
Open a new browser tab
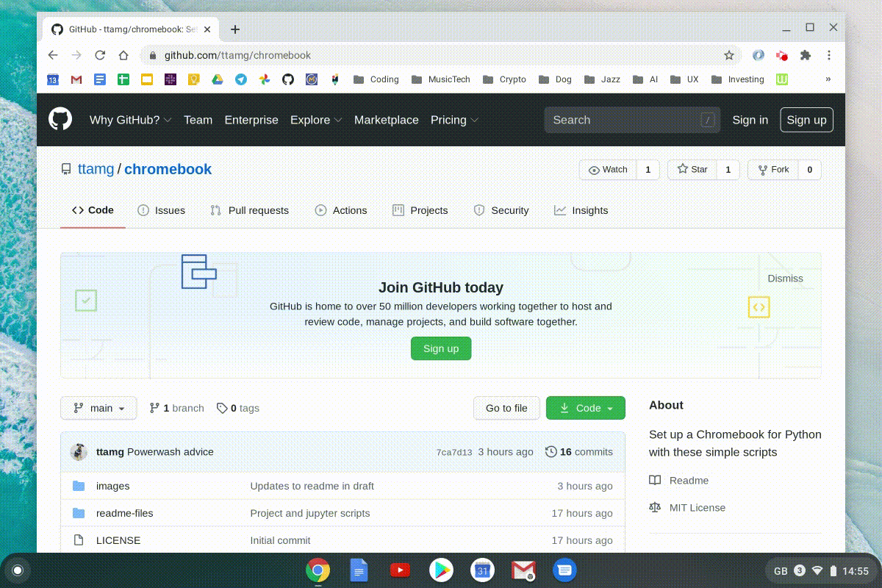(x=235, y=29)
